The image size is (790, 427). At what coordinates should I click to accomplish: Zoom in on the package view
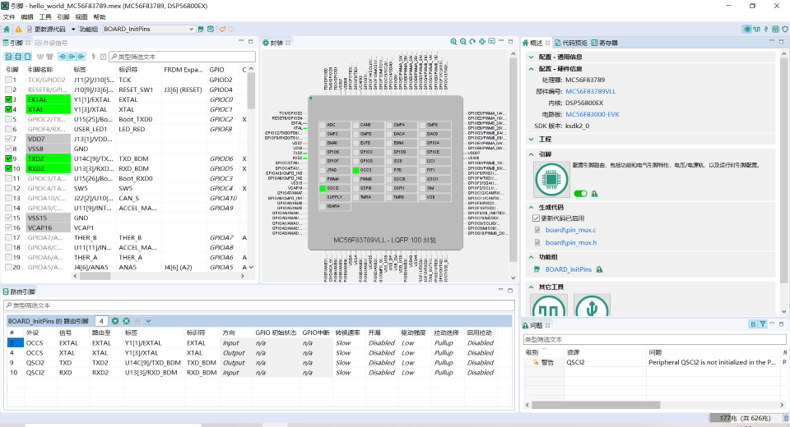click(x=453, y=42)
